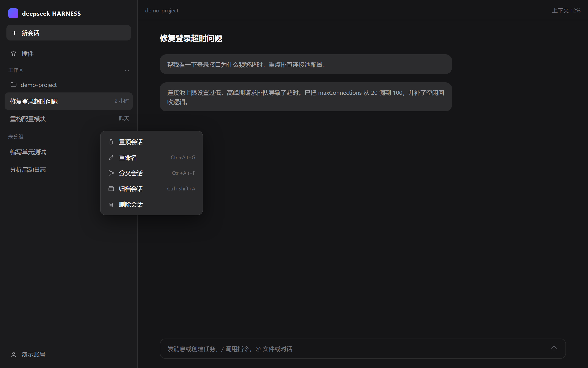Image resolution: width=588 pixels, height=368 pixels.
Task: Choose 分叉会话 from the context menu
Action: click(x=151, y=173)
